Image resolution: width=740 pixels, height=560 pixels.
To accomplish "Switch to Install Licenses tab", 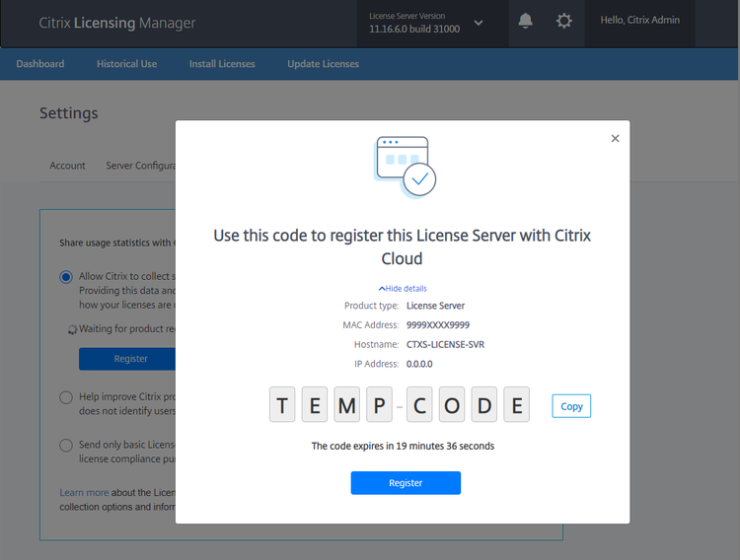I will (222, 64).
